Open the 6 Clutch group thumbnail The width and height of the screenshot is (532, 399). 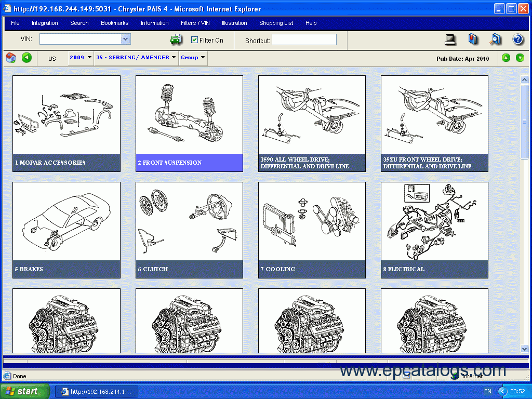click(x=189, y=230)
